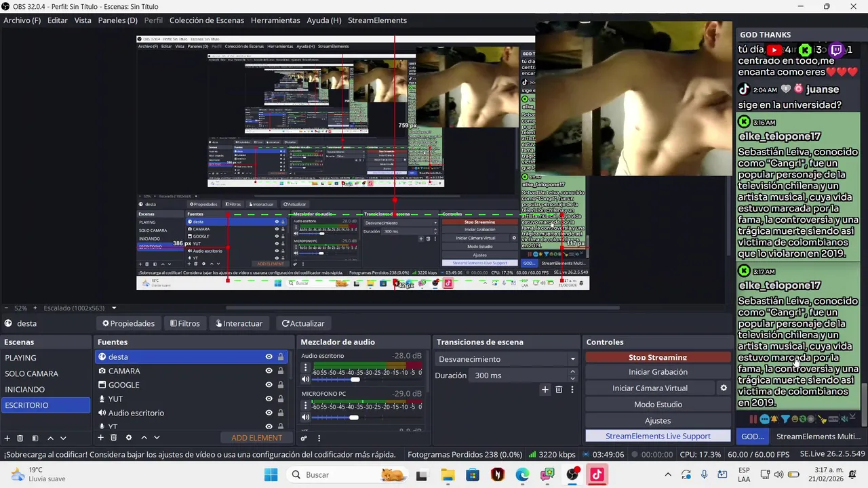Viewport: 868px width, 488px height.
Task: Click the pause icon in chat dock toolbar
Action: [x=753, y=419]
